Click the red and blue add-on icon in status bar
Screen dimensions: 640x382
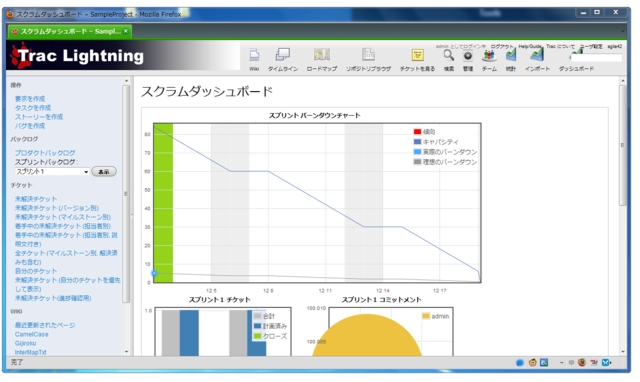(x=594, y=362)
